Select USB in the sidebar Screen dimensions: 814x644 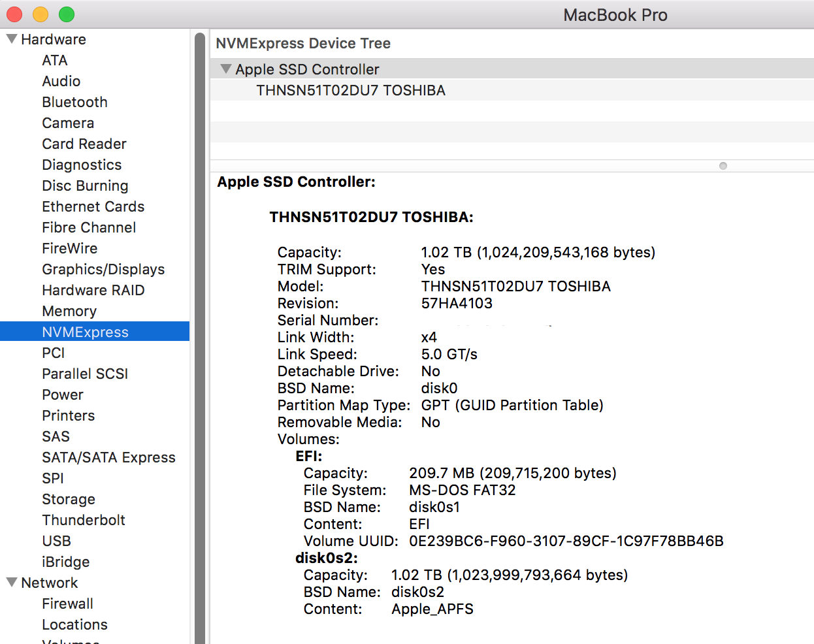pyautogui.click(x=57, y=541)
